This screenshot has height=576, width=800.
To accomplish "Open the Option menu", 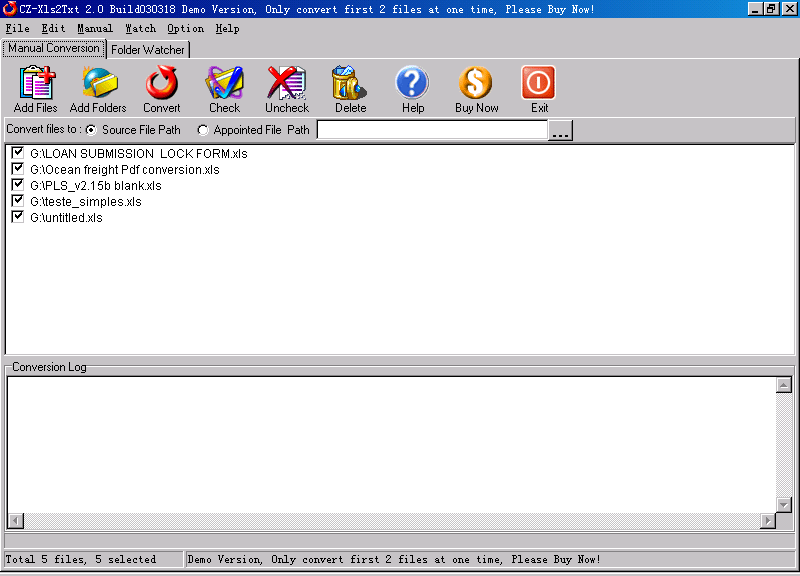I will 185,29.
